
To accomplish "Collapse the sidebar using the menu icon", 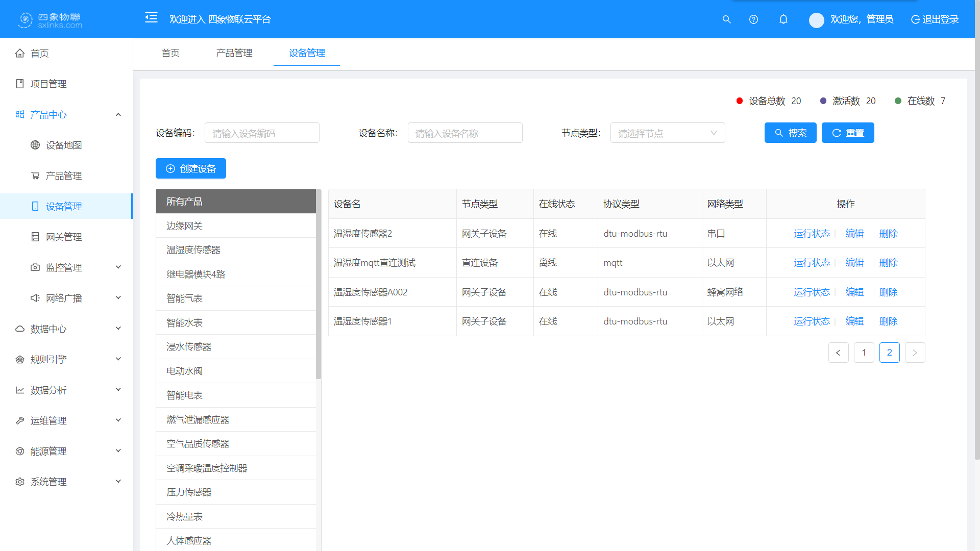I will point(151,17).
